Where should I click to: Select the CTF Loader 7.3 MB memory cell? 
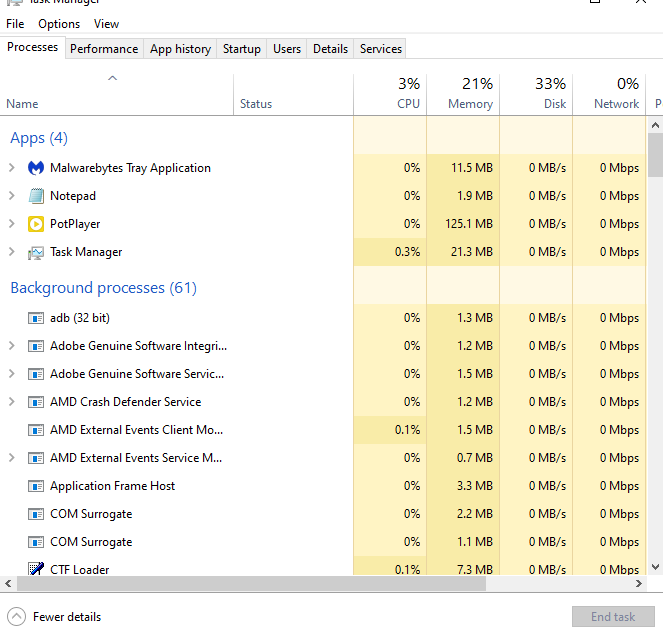463,566
